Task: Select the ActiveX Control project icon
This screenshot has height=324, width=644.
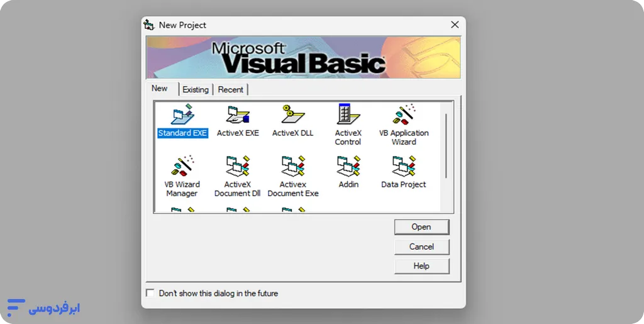Action: pos(348,114)
